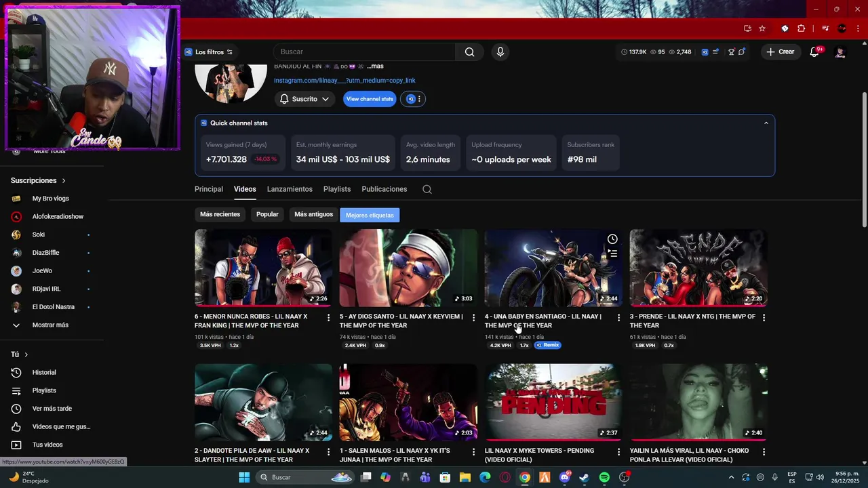Open the vidIQ trophy icon

click(731, 52)
